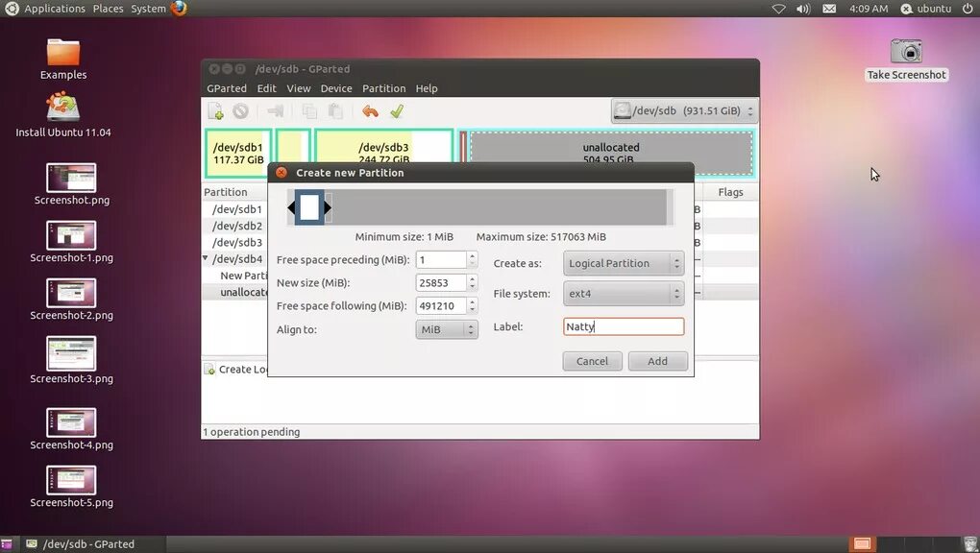The image size is (980, 553).
Task: Open the Device menu
Action: (x=336, y=88)
